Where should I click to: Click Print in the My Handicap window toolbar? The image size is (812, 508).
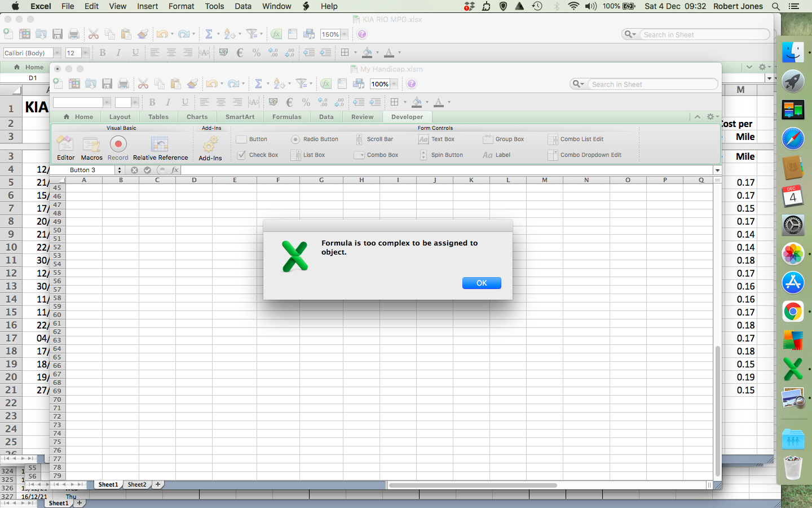[123, 84]
